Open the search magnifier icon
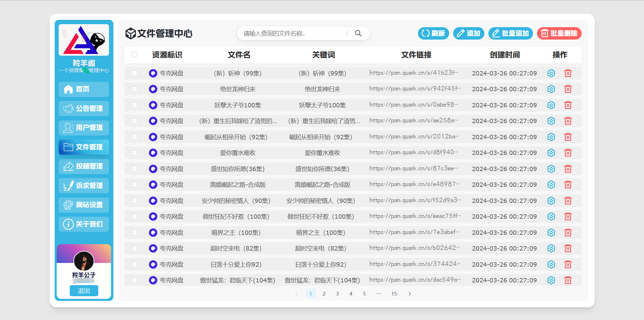This screenshot has width=644, height=320. point(358,33)
